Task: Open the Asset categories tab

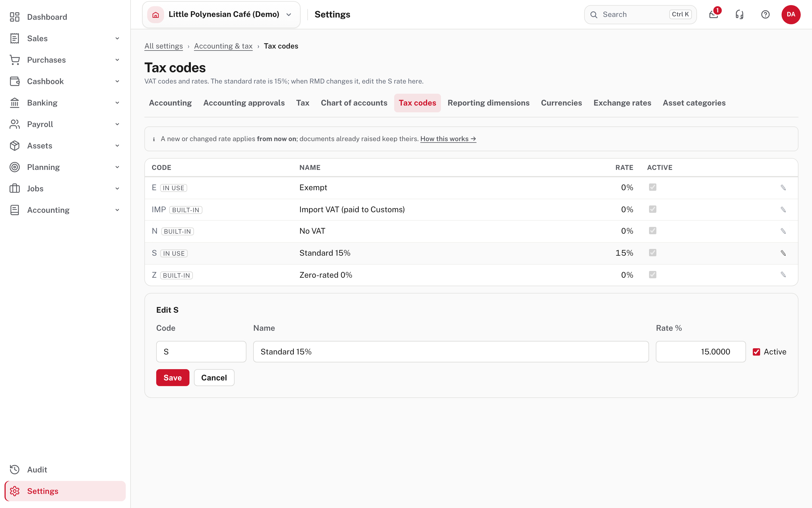Action: click(694, 103)
